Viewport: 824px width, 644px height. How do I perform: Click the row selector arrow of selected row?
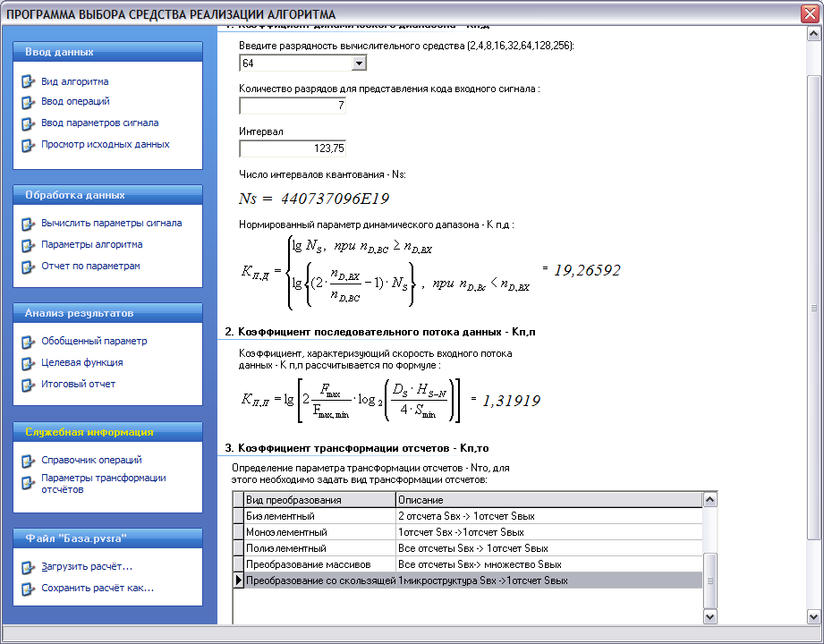tap(239, 580)
